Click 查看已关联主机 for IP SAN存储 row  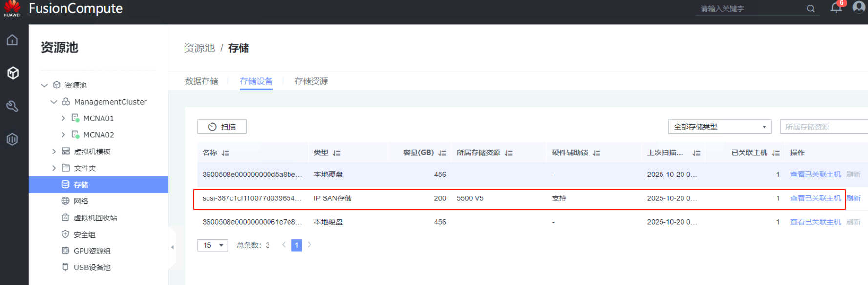pyautogui.click(x=815, y=198)
